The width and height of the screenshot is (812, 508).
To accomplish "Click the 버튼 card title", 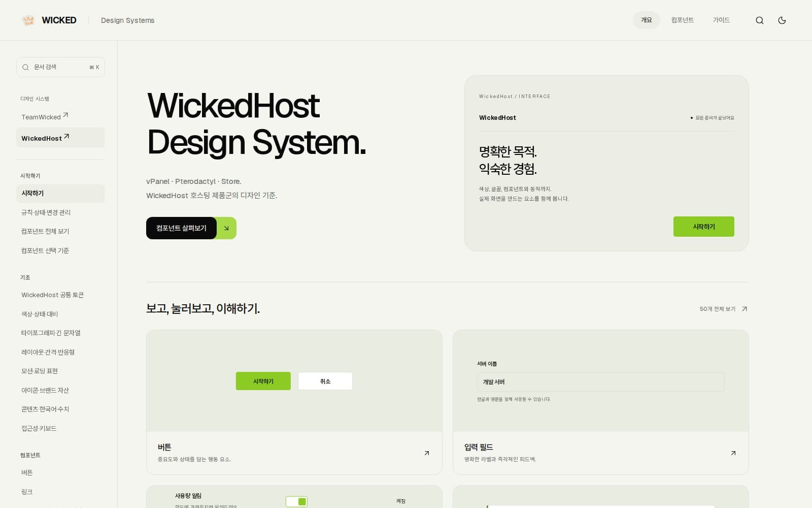I will pos(164,447).
